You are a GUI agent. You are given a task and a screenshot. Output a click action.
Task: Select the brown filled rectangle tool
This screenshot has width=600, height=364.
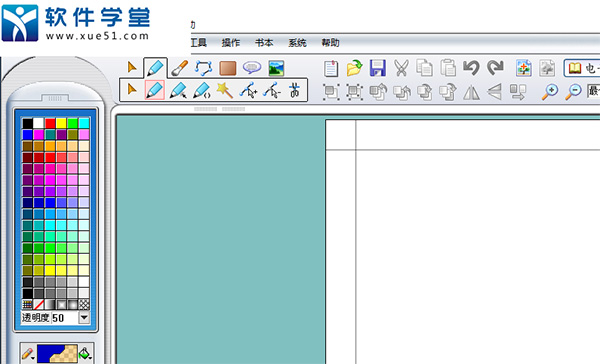pos(228,69)
